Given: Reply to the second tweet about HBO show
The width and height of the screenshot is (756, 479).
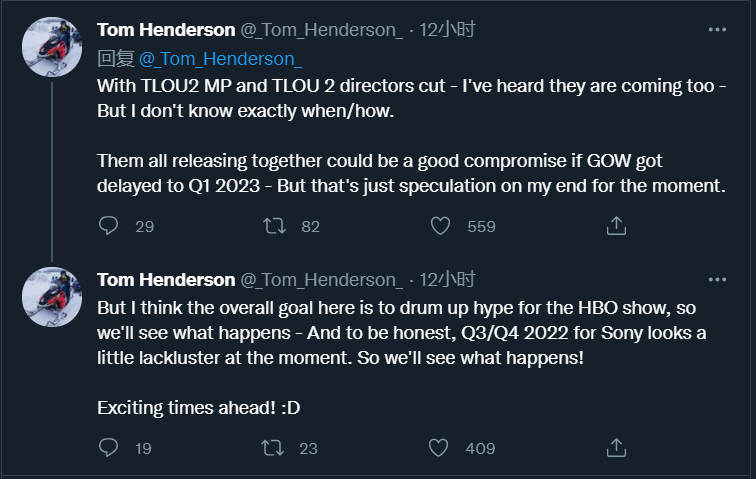Looking at the screenshot, I should coord(110,448).
